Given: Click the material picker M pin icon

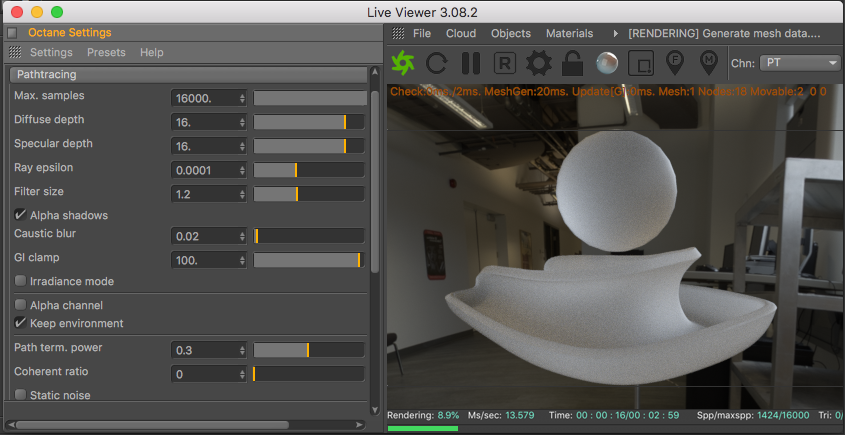Looking at the screenshot, I should pyautogui.click(x=709, y=63).
